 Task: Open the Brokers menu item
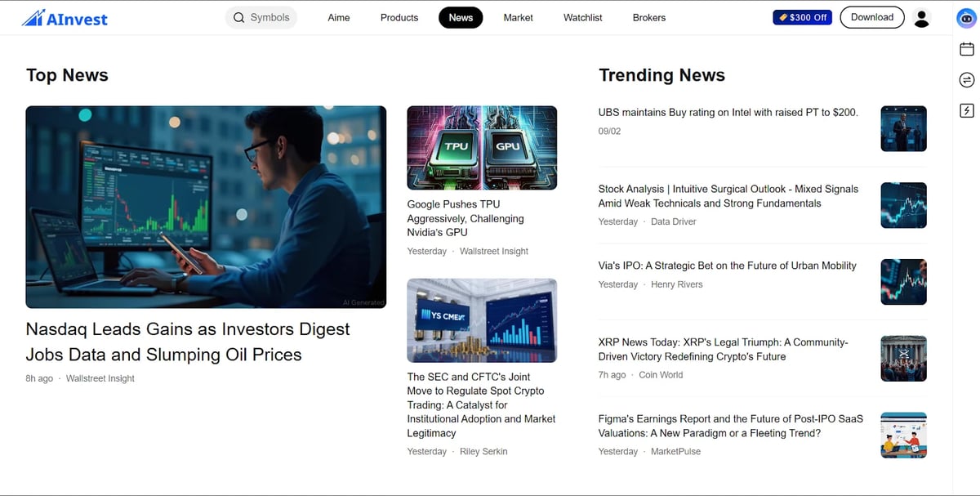point(648,18)
